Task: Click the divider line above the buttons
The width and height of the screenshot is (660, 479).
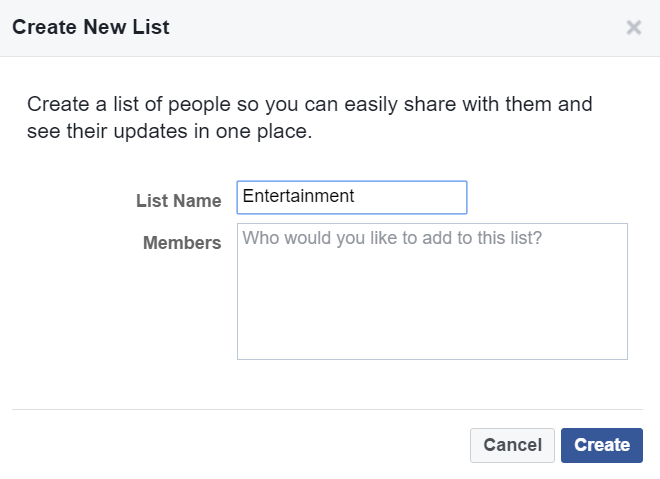Action: [327, 409]
